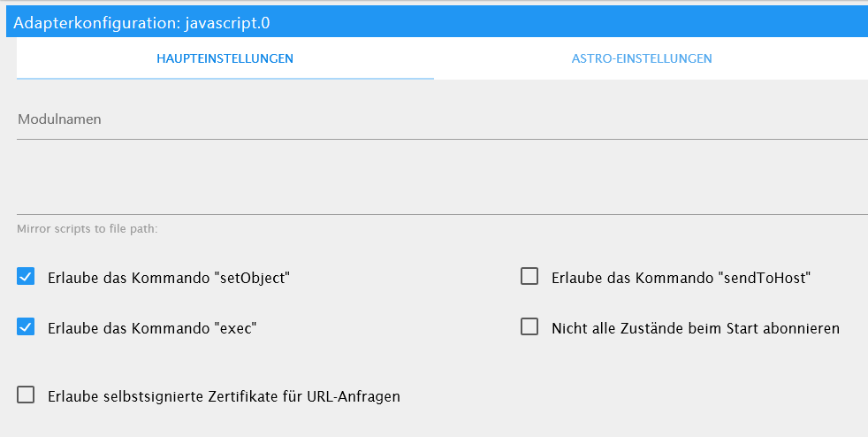Click the Adapterkonfiguration: javascript.0 title bar

tap(437, 23)
